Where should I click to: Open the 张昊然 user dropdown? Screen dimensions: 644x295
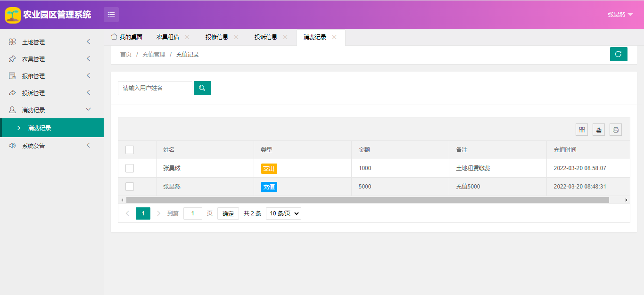click(x=620, y=15)
